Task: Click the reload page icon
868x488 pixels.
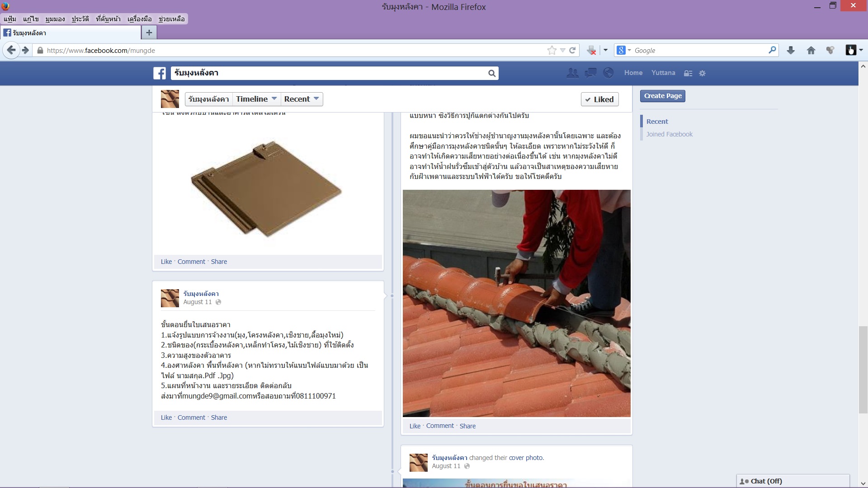Action: pos(572,51)
